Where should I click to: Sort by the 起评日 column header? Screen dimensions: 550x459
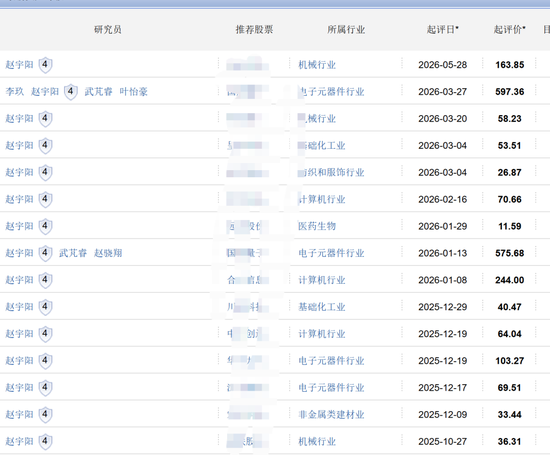pyautogui.click(x=442, y=29)
